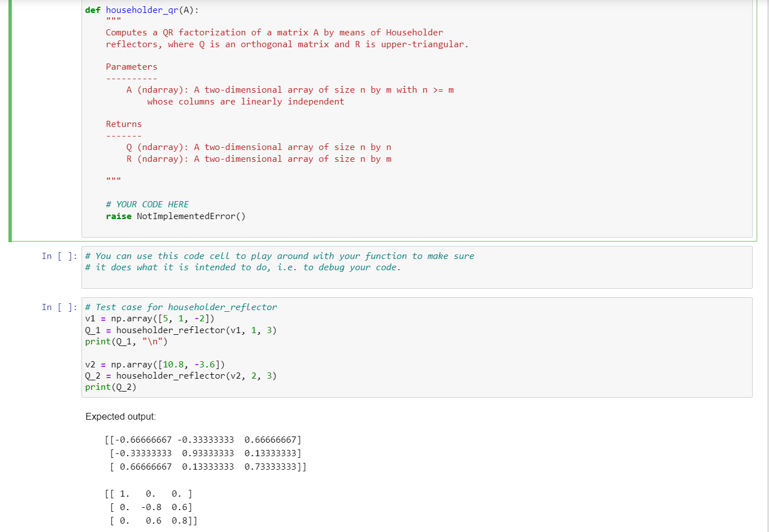This screenshot has height=532, width=769.
Task: Click the expected output row starting with -0.33333333
Action: point(206,453)
